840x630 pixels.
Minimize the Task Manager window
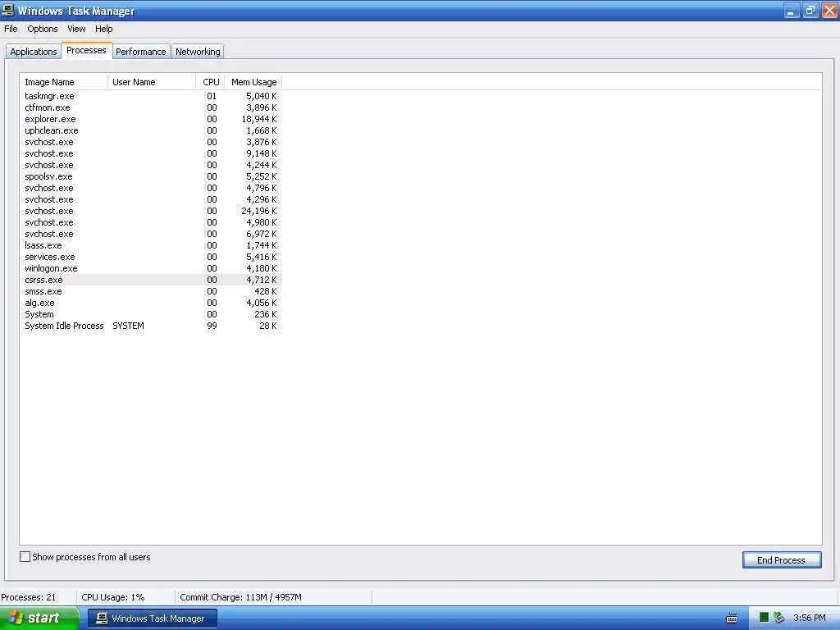pyautogui.click(x=792, y=10)
